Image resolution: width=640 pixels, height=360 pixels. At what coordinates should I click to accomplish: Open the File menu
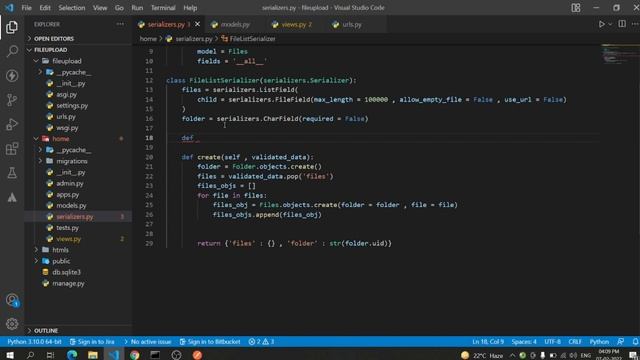click(x=27, y=8)
